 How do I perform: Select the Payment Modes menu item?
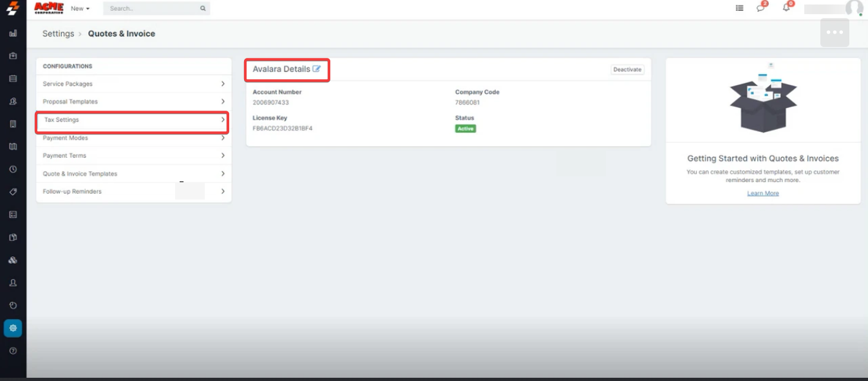click(x=133, y=138)
